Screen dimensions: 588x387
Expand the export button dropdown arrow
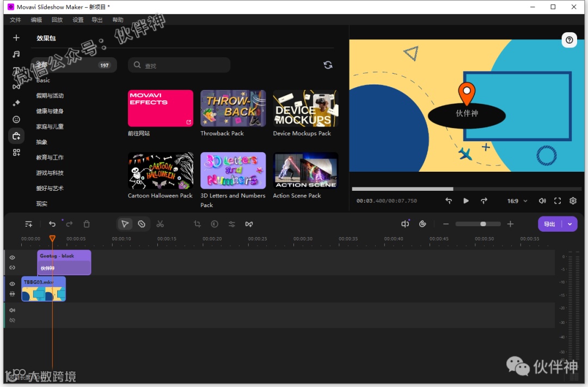click(x=569, y=224)
